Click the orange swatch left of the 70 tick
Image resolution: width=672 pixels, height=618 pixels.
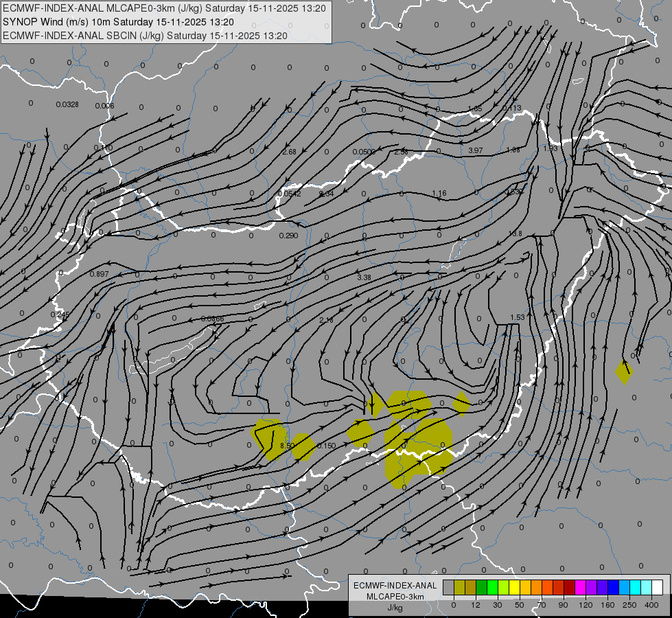pyautogui.click(x=537, y=587)
